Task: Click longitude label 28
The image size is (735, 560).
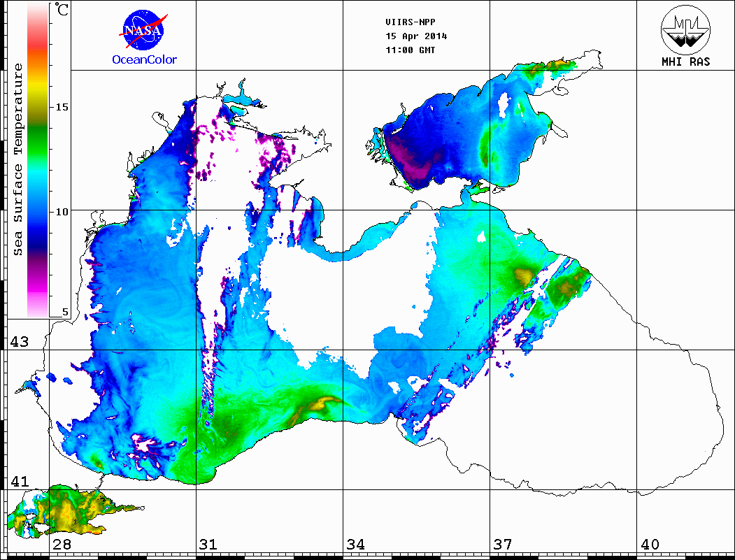Action: pos(62,544)
